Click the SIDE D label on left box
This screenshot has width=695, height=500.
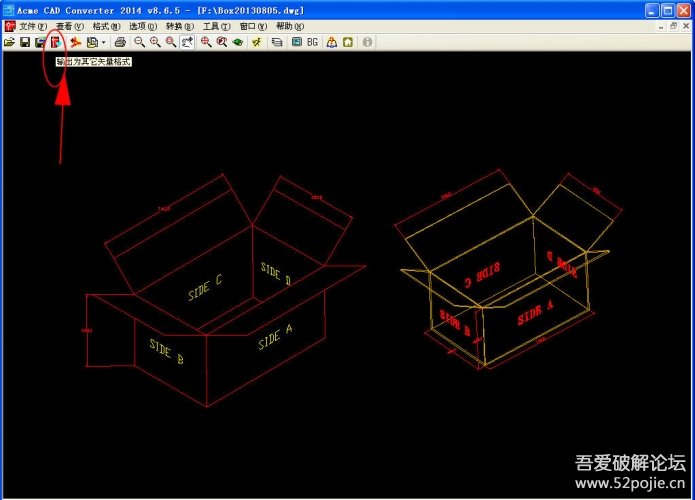[276, 273]
